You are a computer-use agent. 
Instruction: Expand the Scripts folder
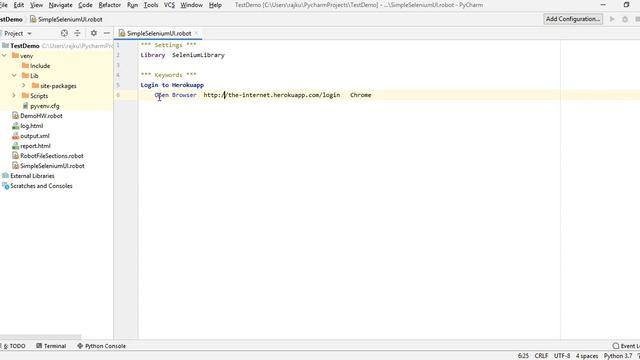tap(14, 96)
